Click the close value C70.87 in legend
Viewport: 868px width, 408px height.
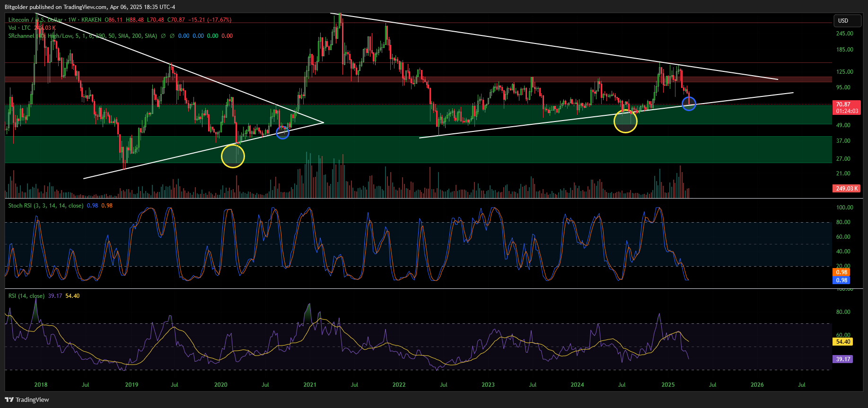176,20
